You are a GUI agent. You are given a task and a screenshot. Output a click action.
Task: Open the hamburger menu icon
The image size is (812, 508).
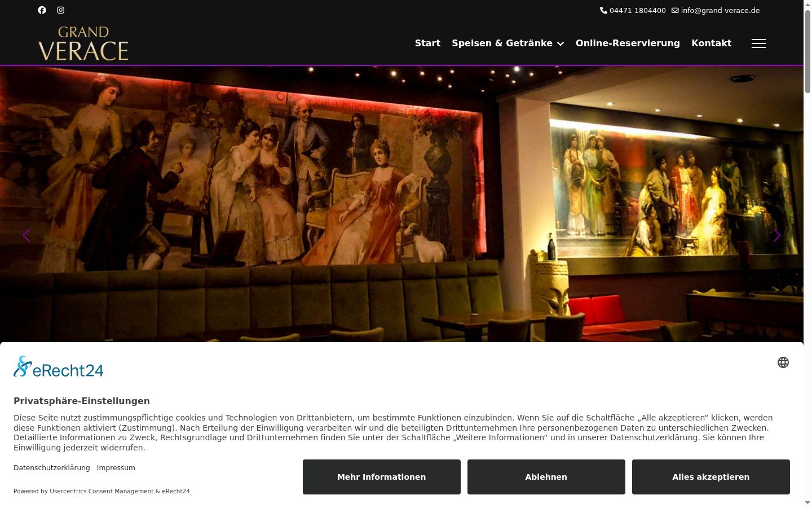pyautogui.click(x=758, y=43)
